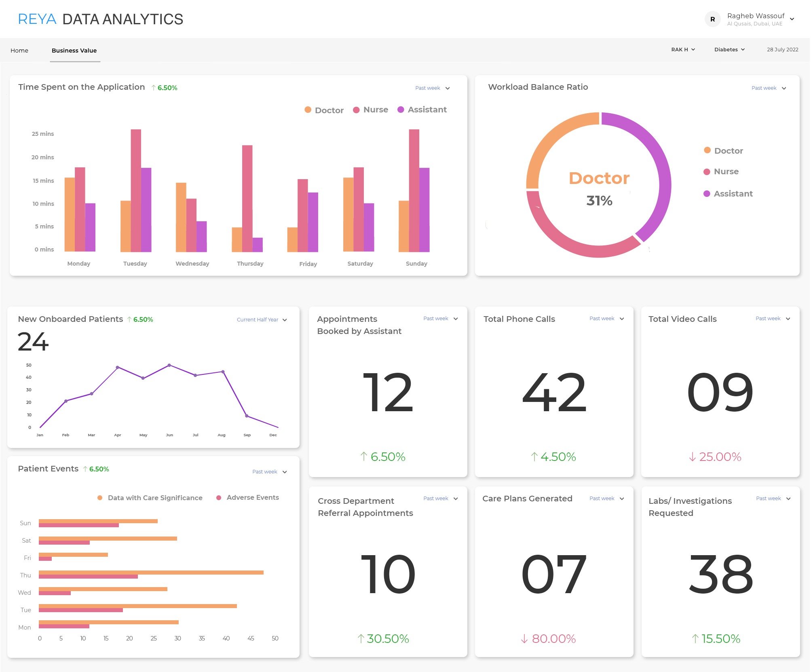Screen dimensions: 811x672
Task: Toggle Nurse series in bar chart legend
Action: click(371, 110)
